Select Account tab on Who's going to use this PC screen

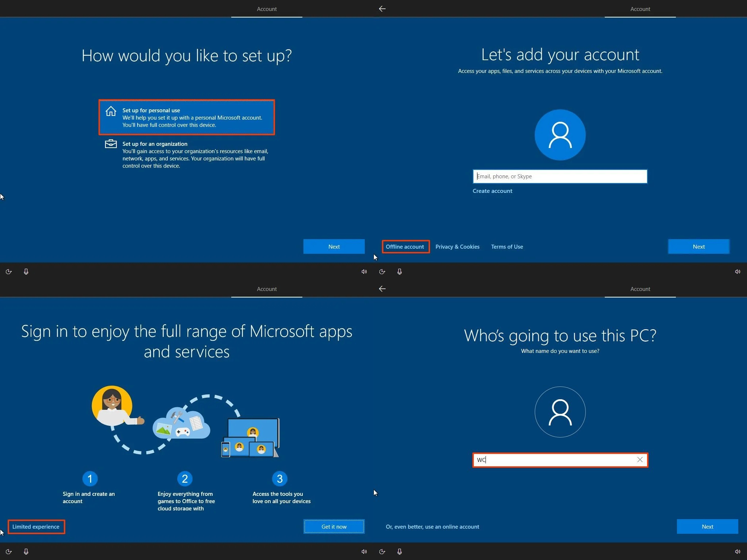coord(640,289)
